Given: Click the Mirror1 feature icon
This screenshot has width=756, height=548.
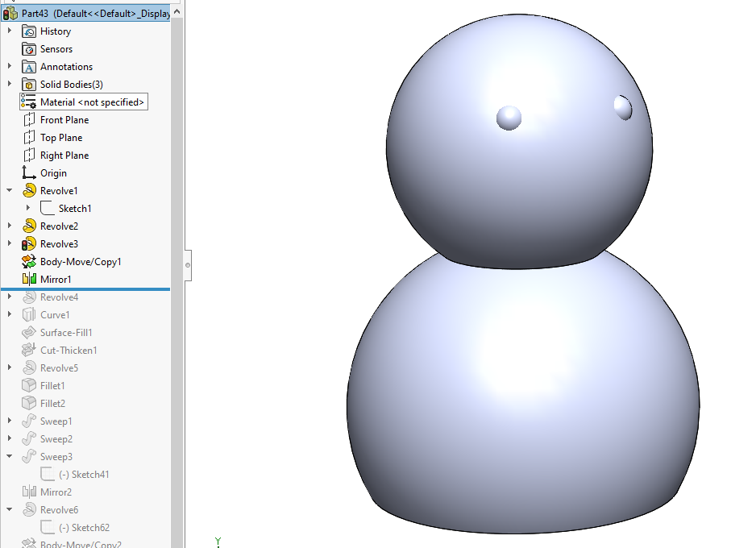Looking at the screenshot, I should click(29, 280).
